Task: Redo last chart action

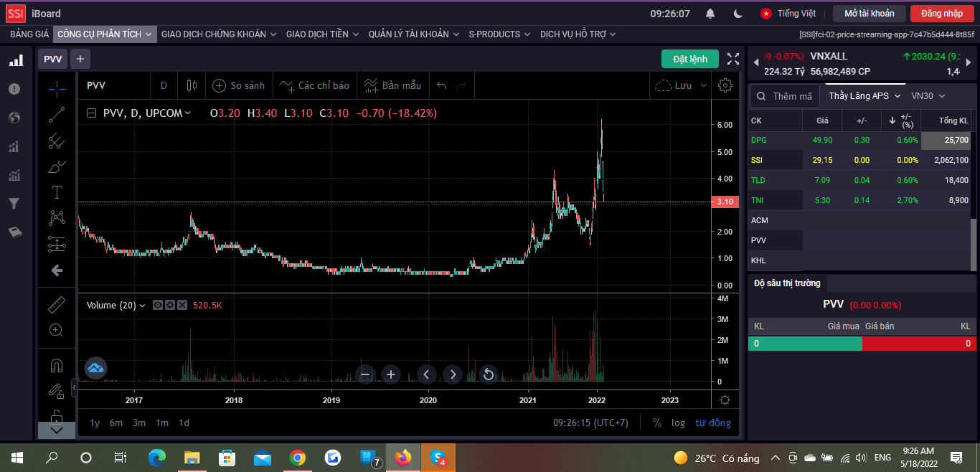Action: click(x=461, y=85)
